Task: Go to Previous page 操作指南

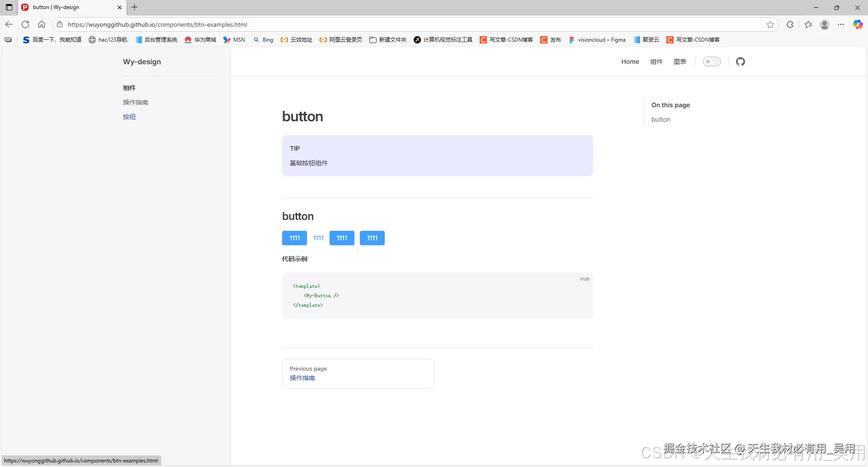Action: point(302,378)
